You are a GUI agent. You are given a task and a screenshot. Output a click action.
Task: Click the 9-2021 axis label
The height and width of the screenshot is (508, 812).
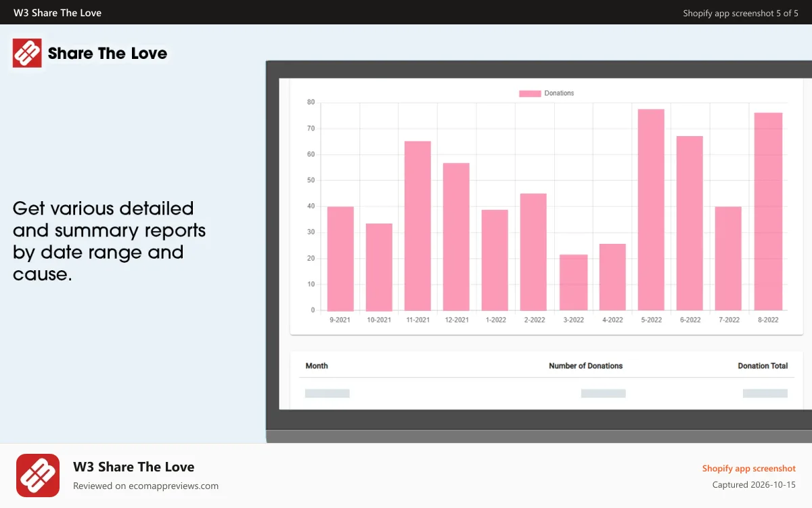(340, 320)
